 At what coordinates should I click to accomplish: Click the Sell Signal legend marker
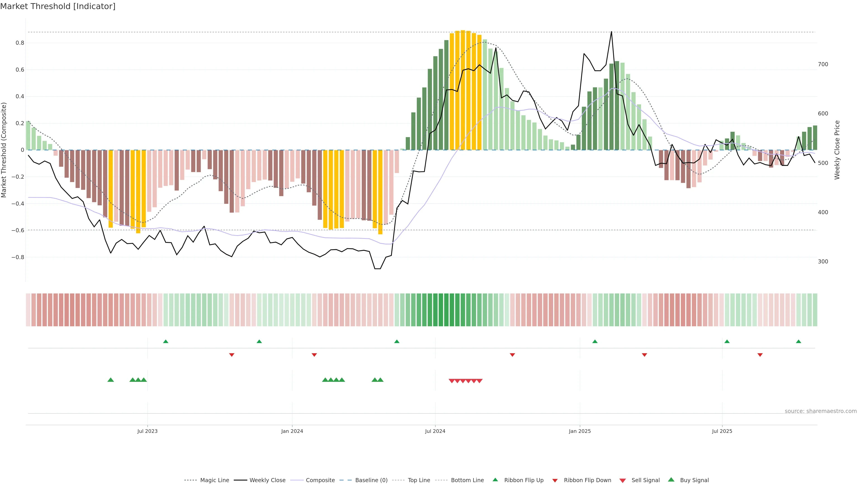coord(623,481)
